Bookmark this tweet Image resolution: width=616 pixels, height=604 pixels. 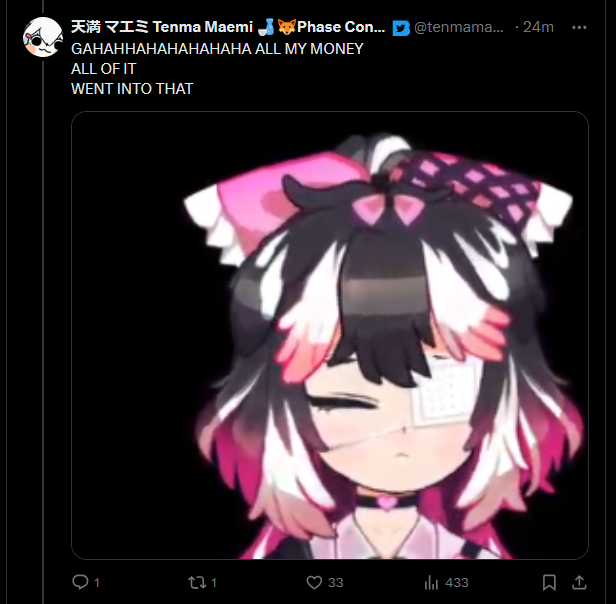tap(549, 582)
